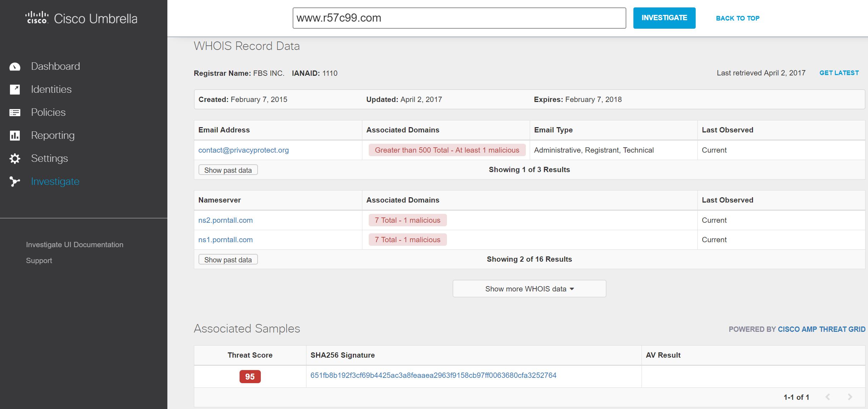Open the Reporting menu item

(x=53, y=135)
